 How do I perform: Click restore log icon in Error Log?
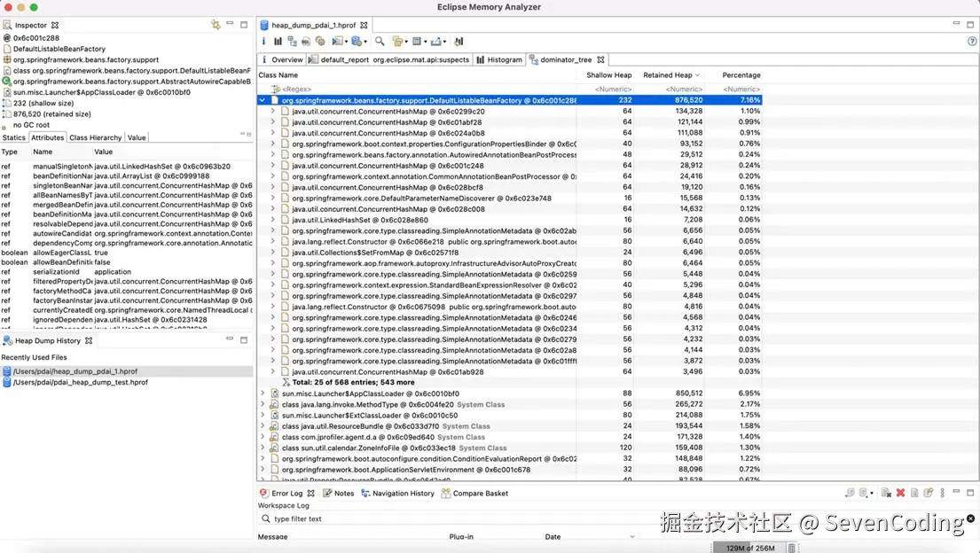click(929, 493)
